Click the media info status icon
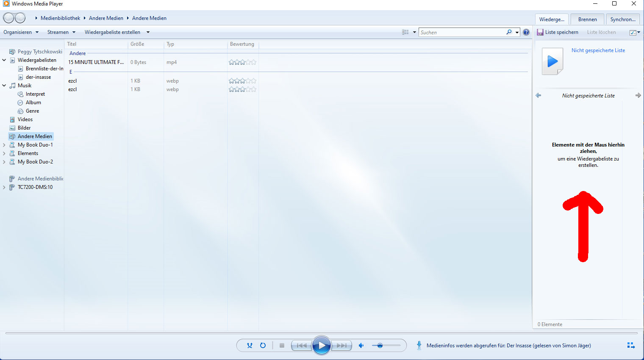 pyautogui.click(x=419, y=346)
